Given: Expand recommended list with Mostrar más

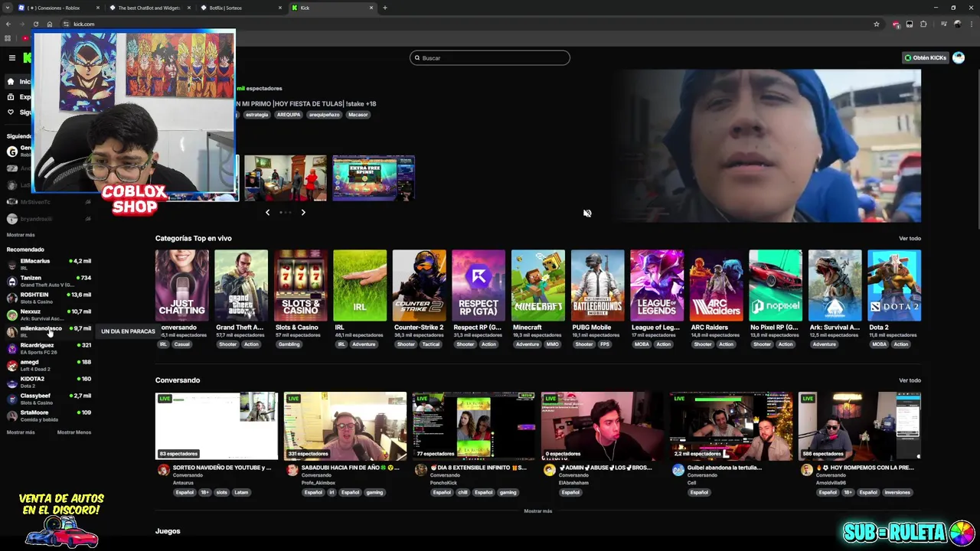Looking at the screenshot, I should coord(21,432).
